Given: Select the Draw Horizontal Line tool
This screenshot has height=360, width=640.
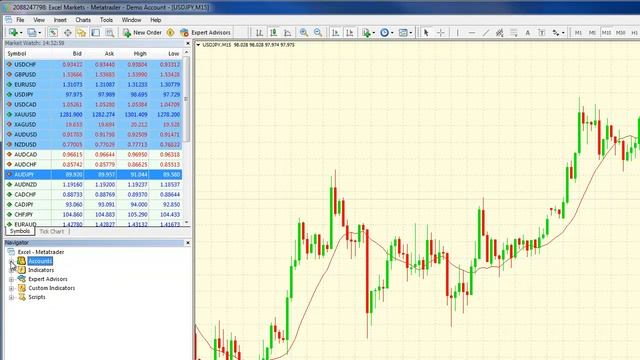Looking at the screenshot, I should pyautogui.click(x=472, y=32).
